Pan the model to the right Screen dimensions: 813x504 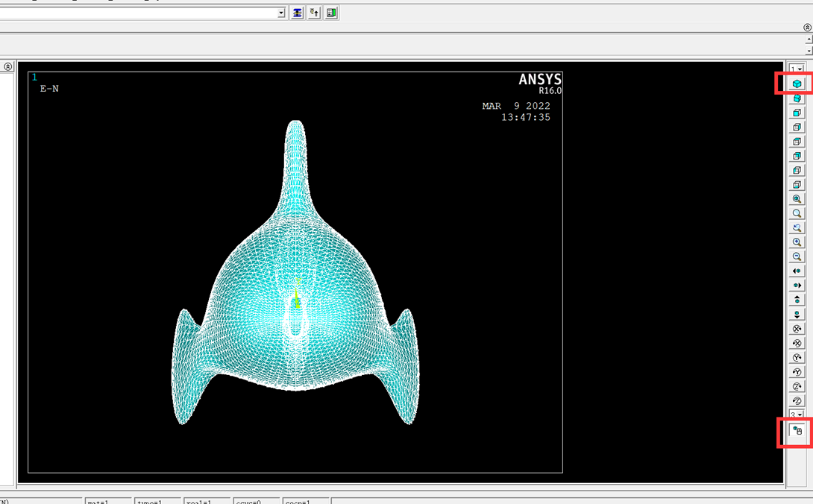coord(797,285)
